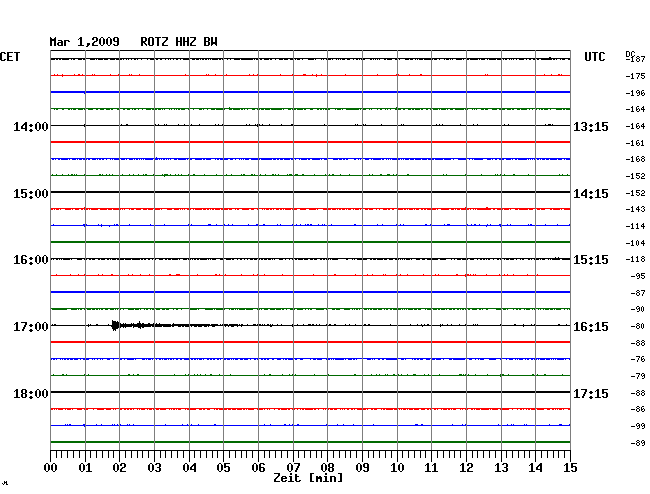Click minute tick label "00"
Viewport: 650px width, 494px height.
[x=51, y=467]
